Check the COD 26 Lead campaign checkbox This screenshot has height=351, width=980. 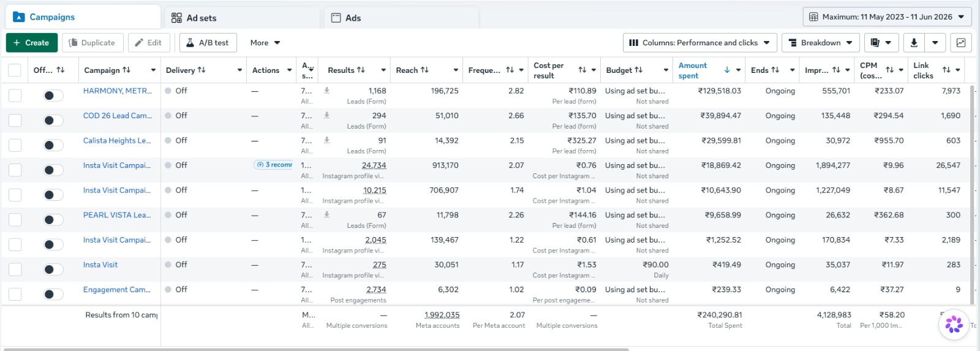coord(15,121)
